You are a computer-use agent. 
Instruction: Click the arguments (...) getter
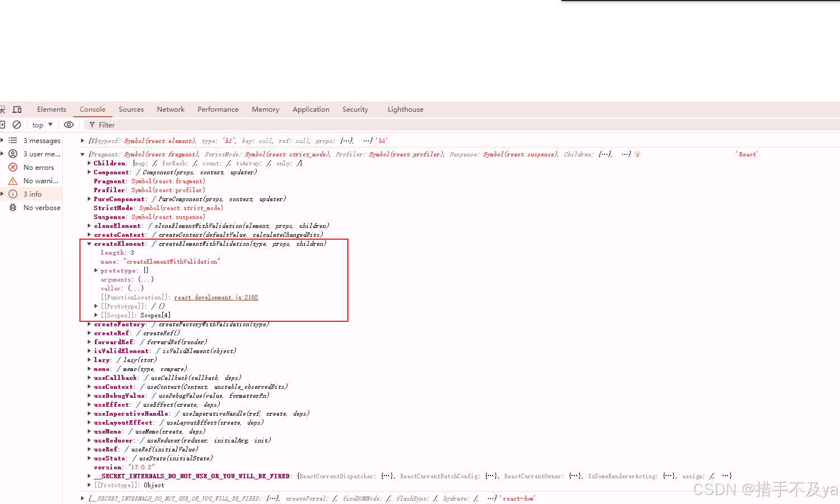pos(145,279)
